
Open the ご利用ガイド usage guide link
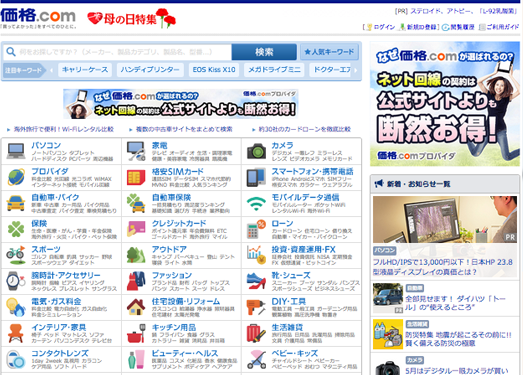point(503,27)
